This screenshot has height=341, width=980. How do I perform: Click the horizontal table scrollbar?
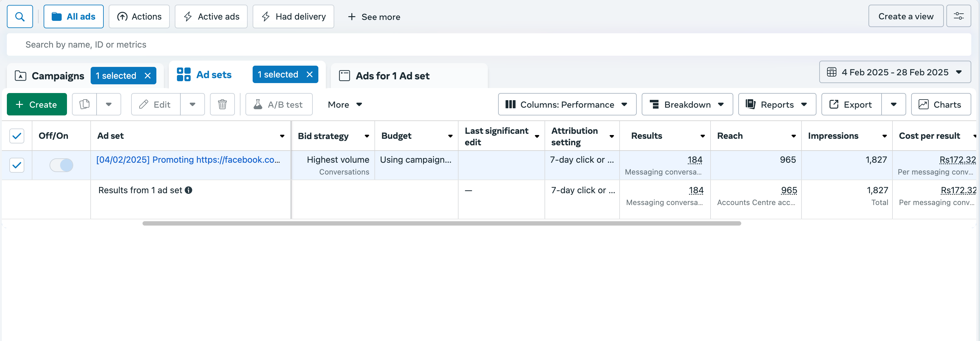tap(441, 223)
